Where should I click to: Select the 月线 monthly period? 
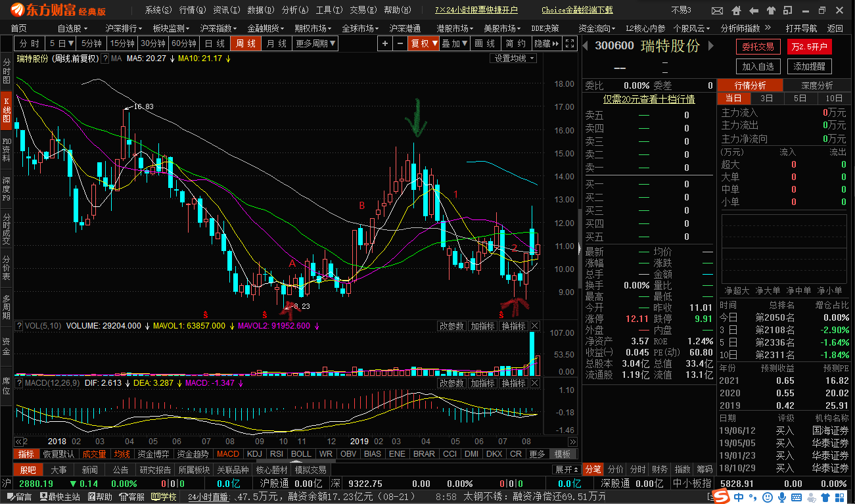point(276,43)
